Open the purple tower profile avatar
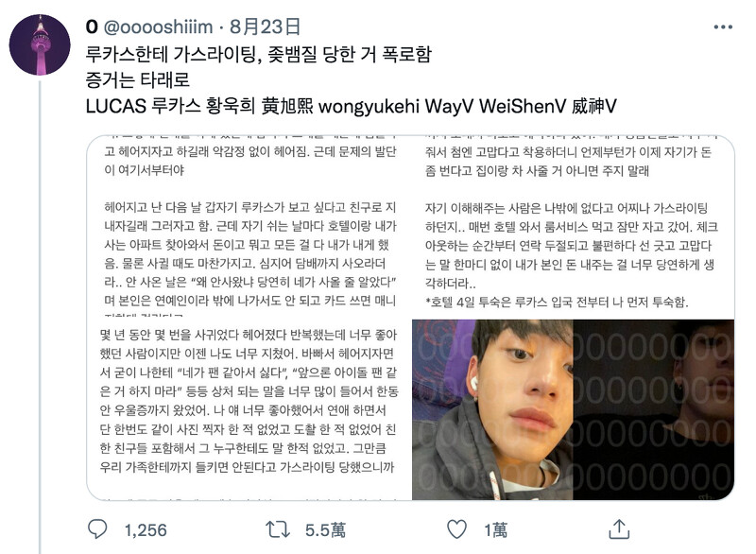Image resolution: width=756 pixels, height=554 pixels. coord(40,44)
